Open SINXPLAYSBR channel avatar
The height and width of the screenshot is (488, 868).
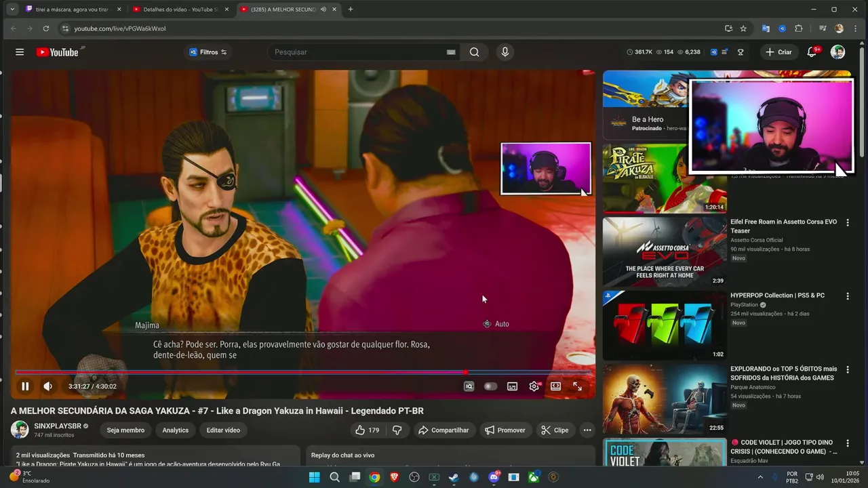20,430
